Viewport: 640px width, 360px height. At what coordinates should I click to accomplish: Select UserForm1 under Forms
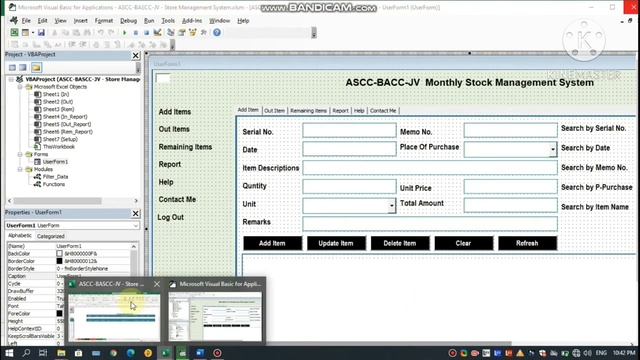55,162
